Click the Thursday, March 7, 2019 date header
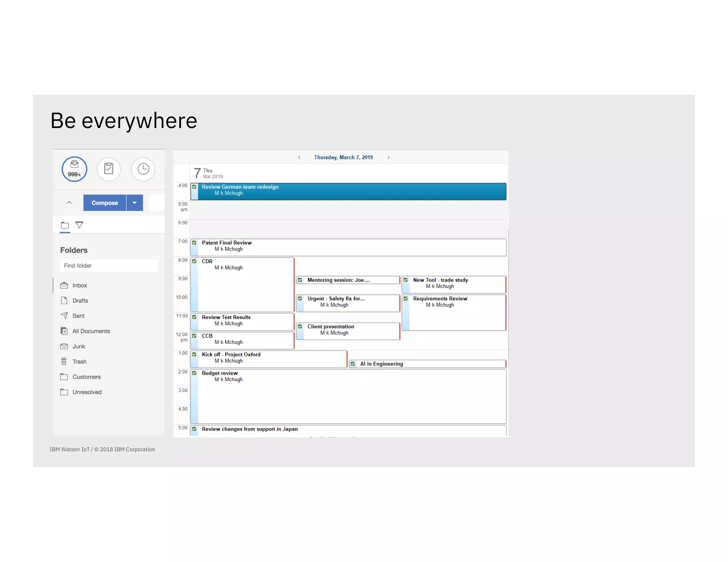The height and width of the screenshot is (562, 728). [x=343, y=157]
